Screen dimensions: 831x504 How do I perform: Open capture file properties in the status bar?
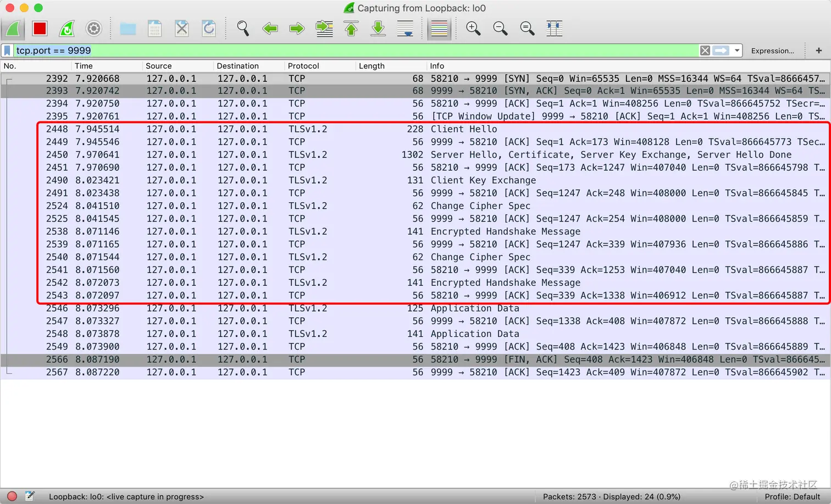pyautogui.click(x=30, y=496)
